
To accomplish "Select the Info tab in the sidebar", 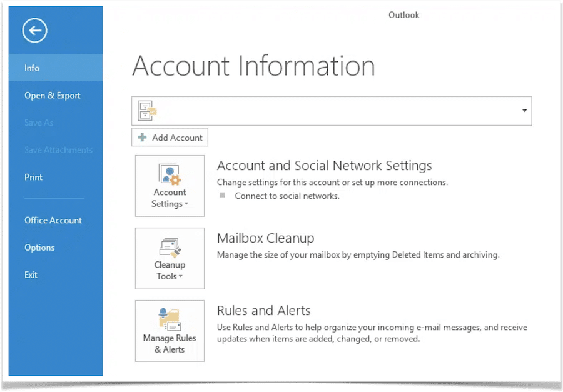I will click(32, 68).
